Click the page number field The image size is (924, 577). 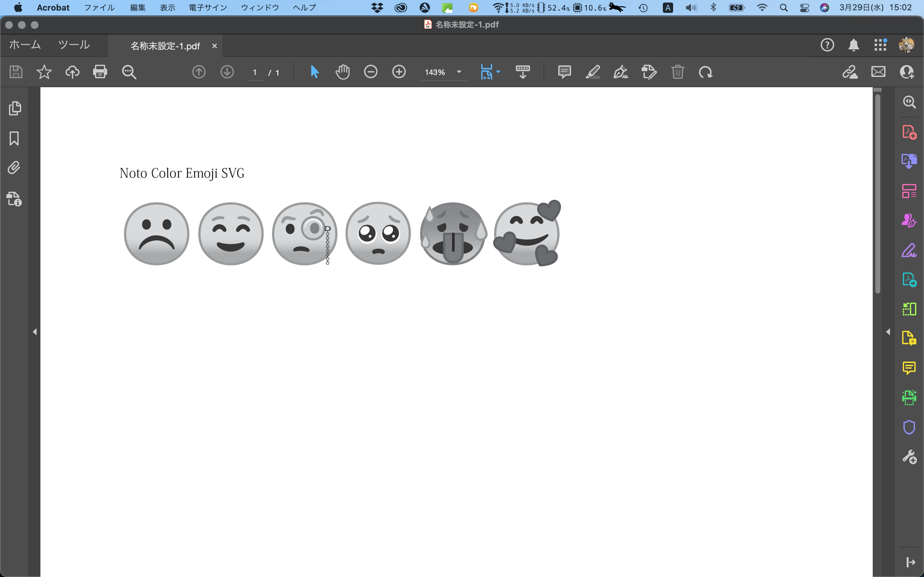(255, 72)
